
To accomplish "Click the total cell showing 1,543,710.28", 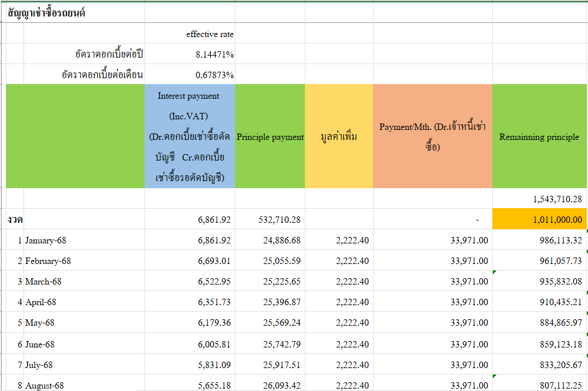I will click(557, 199).
